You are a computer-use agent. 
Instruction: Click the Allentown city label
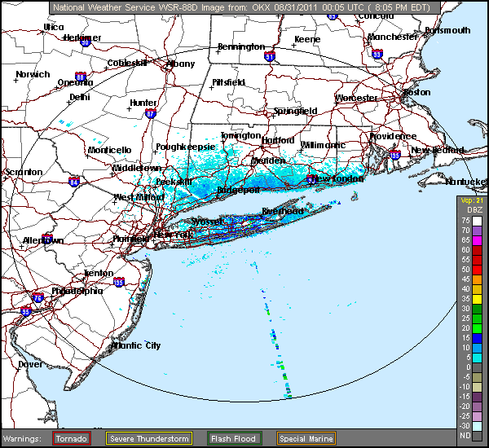pyautogui.click(x=43, y=240)
